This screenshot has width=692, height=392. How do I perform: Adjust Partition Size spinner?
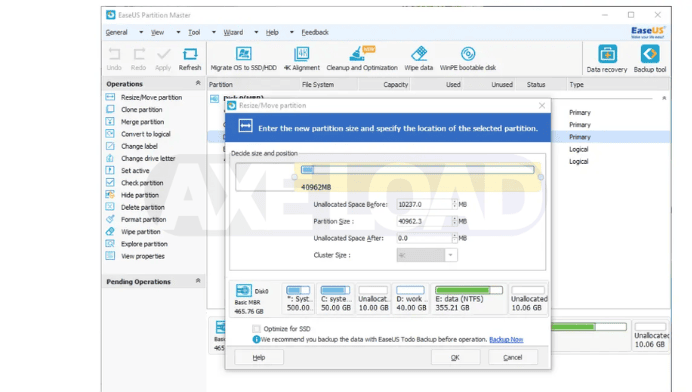(x=454, y=221)
